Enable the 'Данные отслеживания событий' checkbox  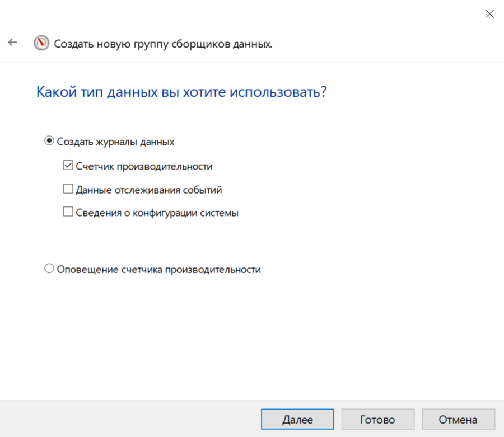coord(68,190)
